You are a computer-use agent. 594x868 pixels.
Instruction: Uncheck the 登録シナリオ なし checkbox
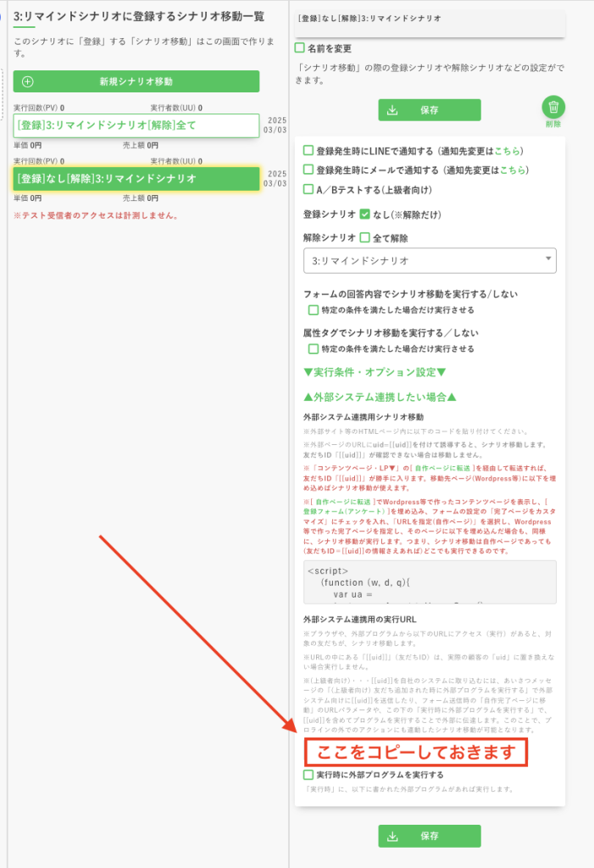(364, 214)
